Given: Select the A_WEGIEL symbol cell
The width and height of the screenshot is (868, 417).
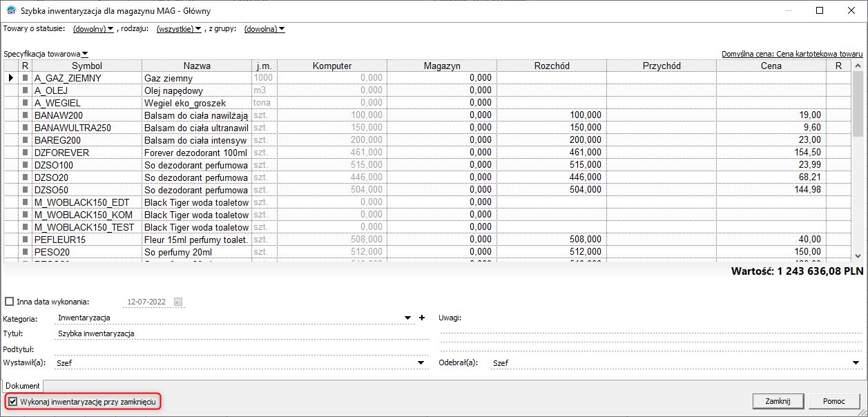Looking at the screenshot, I should coord(87,103).
